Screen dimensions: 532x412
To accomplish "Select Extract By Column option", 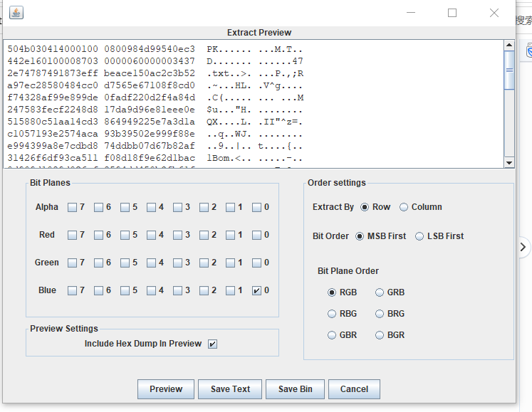I will [403, 207].
